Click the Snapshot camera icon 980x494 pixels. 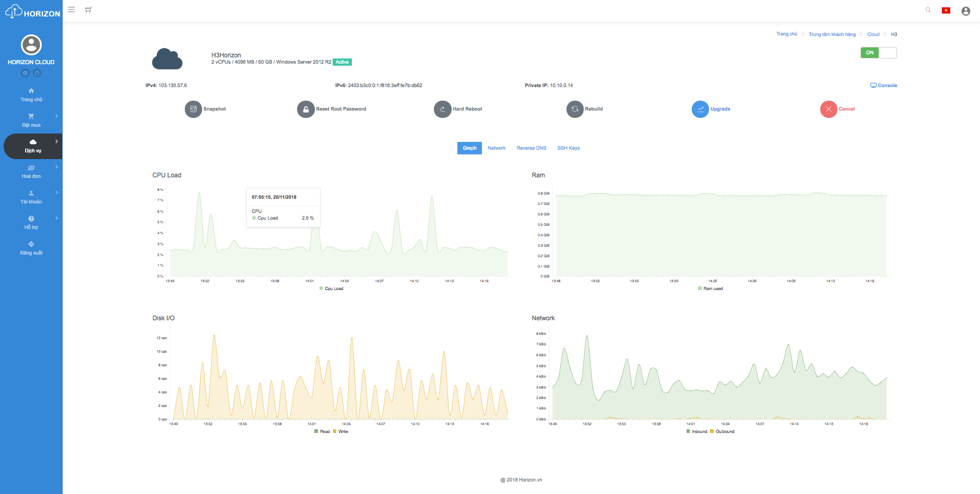(x=193, y=109)
